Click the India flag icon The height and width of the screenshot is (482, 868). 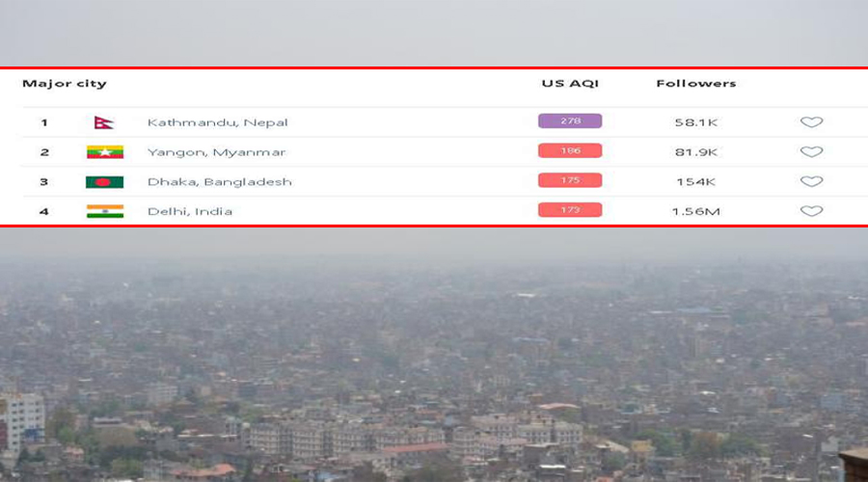(x=104, y=211)
